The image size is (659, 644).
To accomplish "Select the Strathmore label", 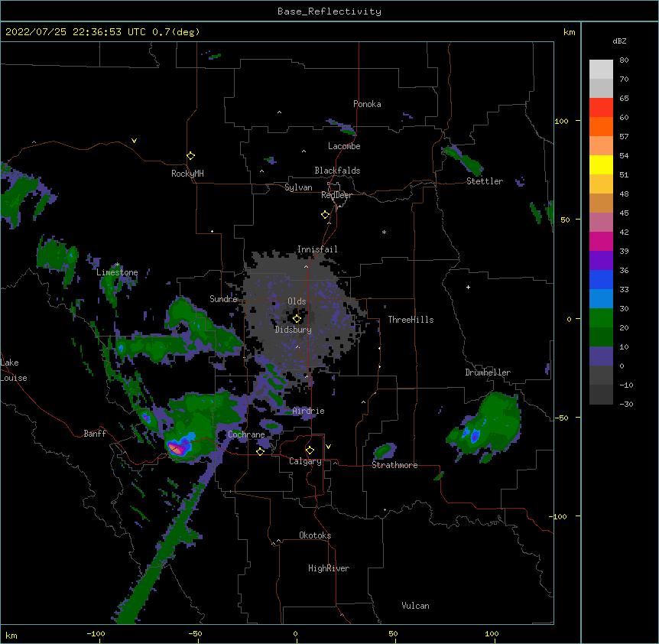I will (x=394, y=465).
